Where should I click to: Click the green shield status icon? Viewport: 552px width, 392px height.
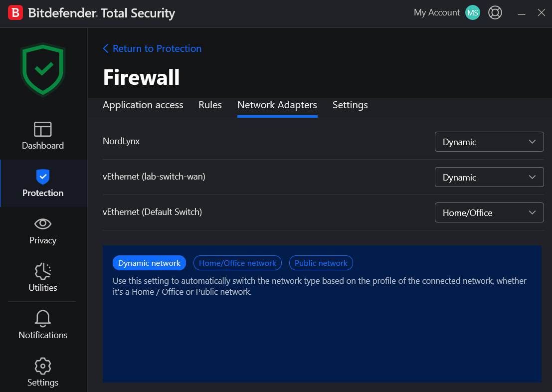(x=43, y=69)
